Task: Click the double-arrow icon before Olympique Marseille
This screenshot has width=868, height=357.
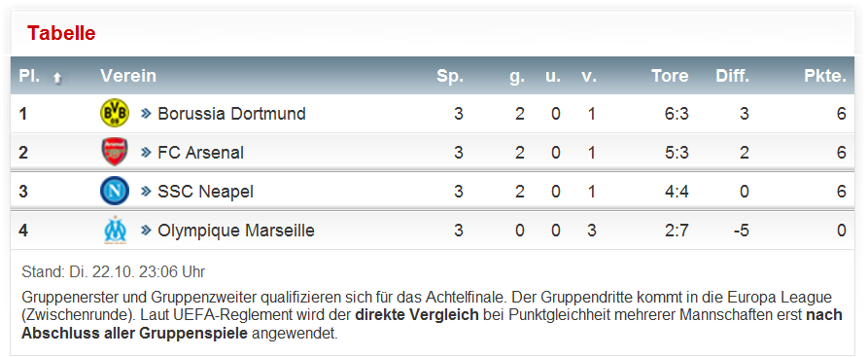Action: pyautogui.click(x=146, y=230)
